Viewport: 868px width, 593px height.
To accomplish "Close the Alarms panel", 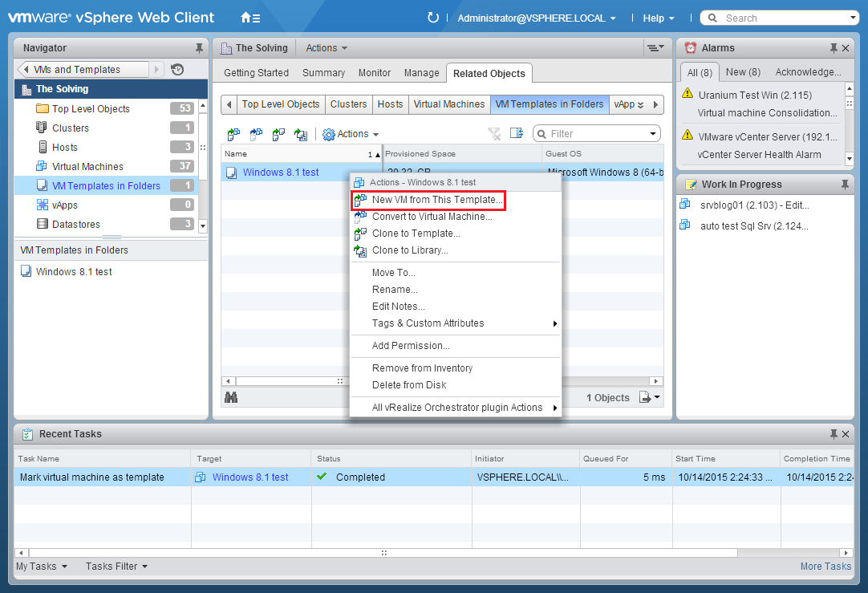I will click(x=846, y=48).
